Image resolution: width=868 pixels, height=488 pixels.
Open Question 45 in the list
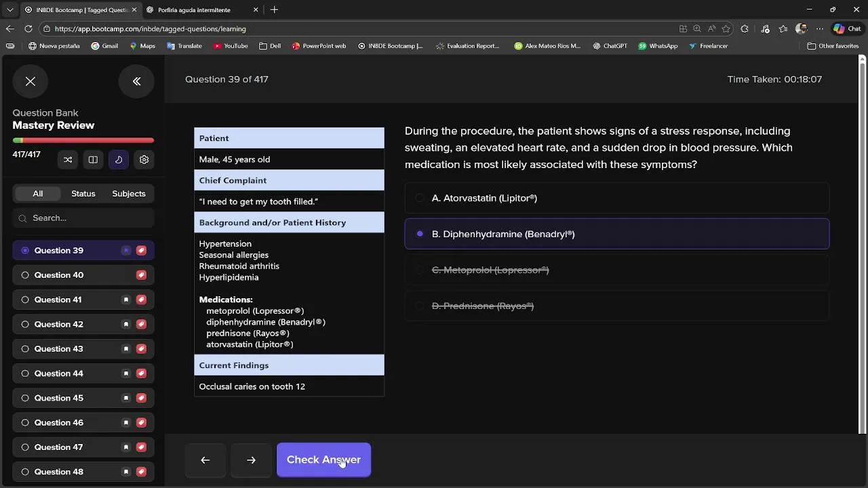[x=59, y=398]
